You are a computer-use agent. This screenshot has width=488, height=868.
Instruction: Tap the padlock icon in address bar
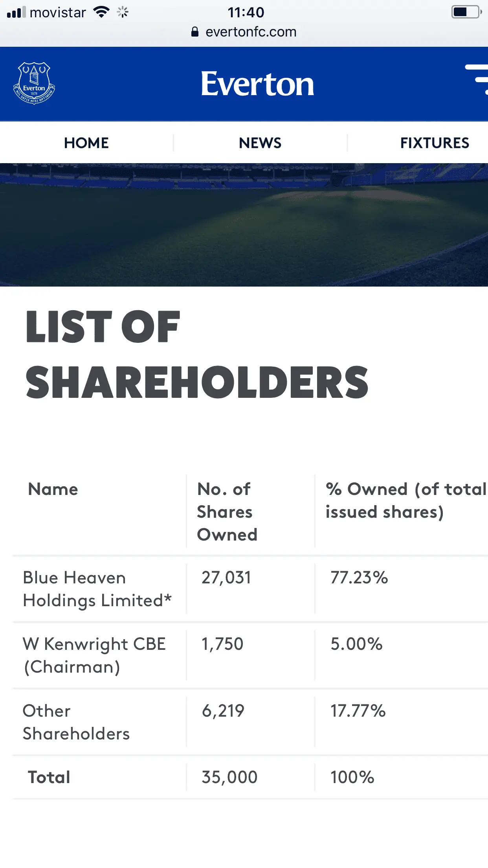(195, 32)
